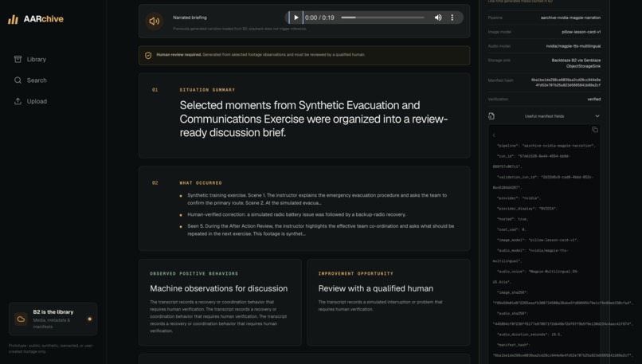Click the image model value pillow-lesson-card-v1

click(x=581, y=32)
